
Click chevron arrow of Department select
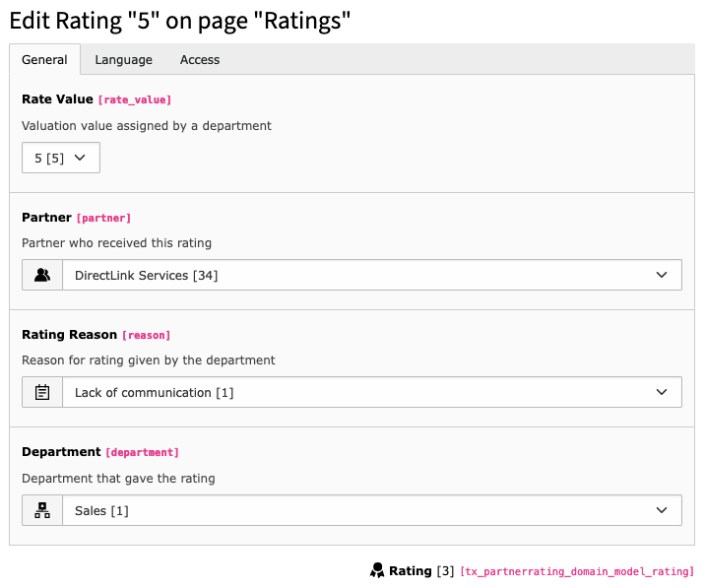662,510
